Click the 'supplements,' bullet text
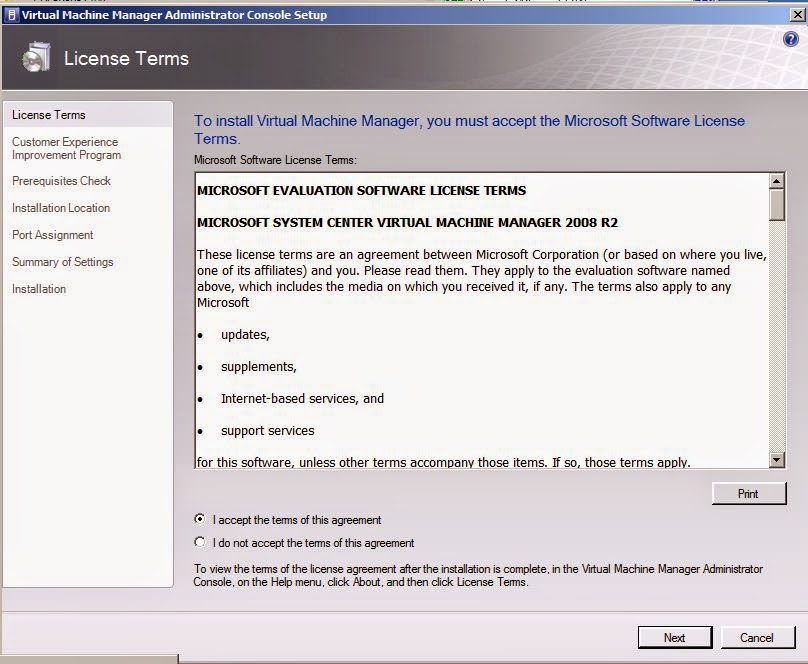Viewport: 808px width, 664px height. [x=259, y=367]
